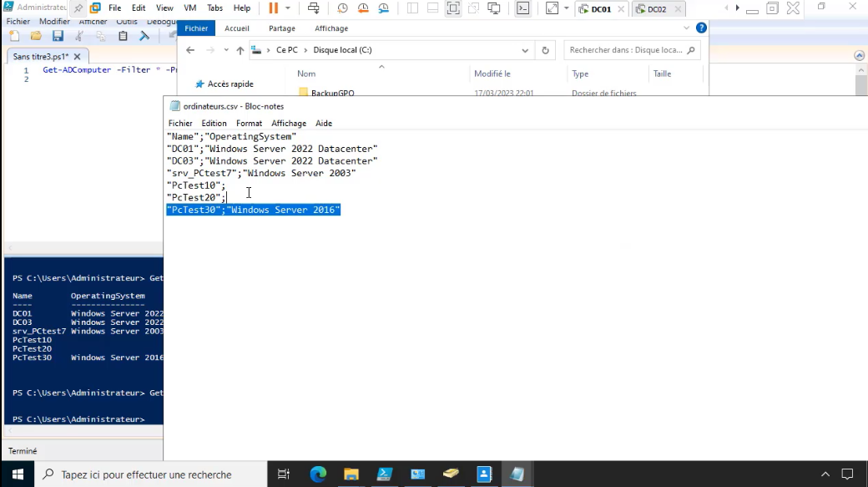The height and width of the screenshot is (487, 868).
Task: Enter full screen mode in VMware toolbar
Action: tap(453, 8)
